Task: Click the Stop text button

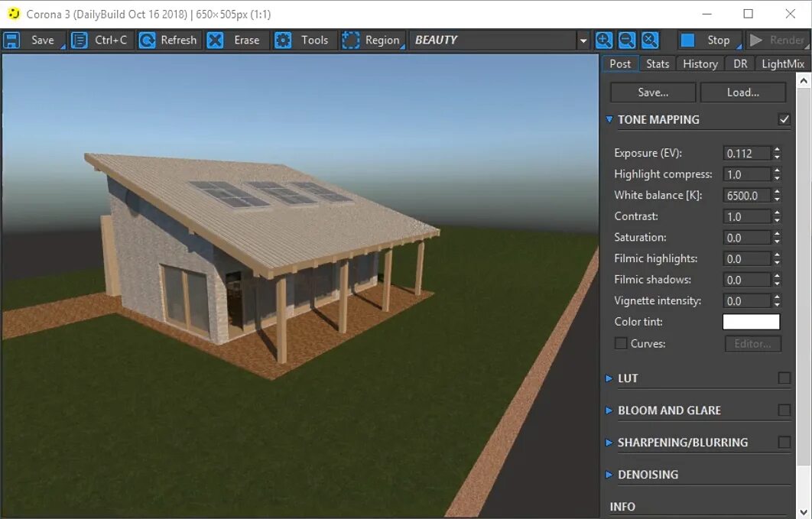Action: pos(718,40)
